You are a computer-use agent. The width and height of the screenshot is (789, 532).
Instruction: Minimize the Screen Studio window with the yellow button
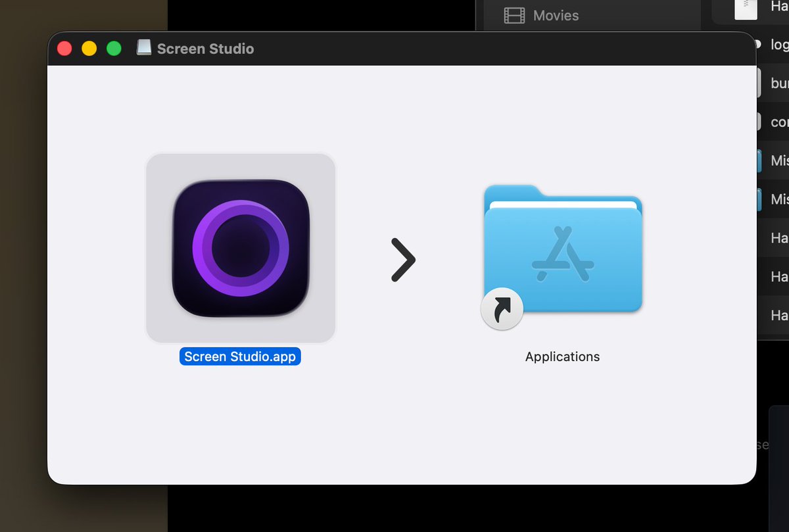point(89,49)
